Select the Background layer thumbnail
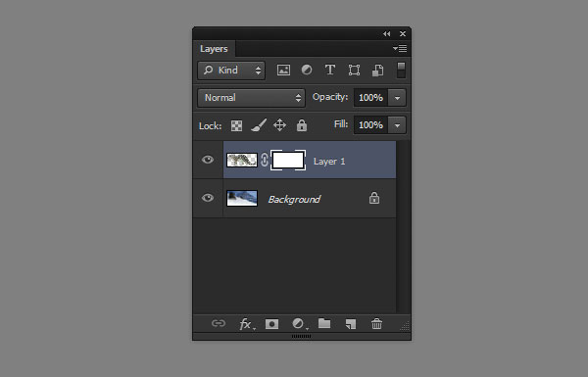The height and width of the screenshot is (377, 588). [242, 198]
